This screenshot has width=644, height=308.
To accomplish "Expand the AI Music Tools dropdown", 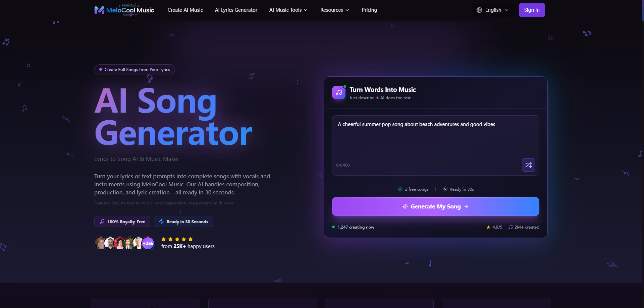I will [288, 10].
